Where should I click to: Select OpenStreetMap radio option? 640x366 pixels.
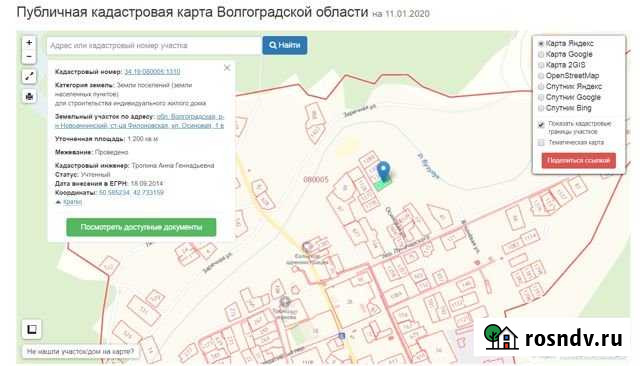[541, 76]
